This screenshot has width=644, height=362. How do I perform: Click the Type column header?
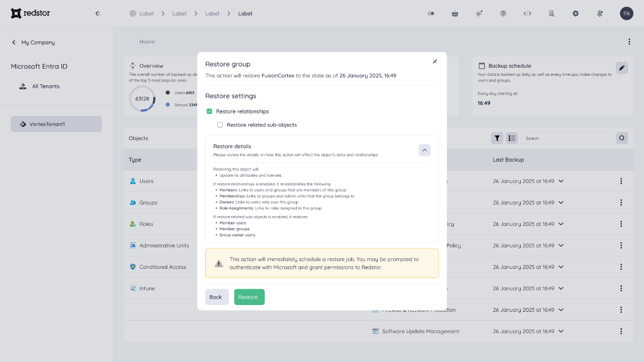point(135,160)
